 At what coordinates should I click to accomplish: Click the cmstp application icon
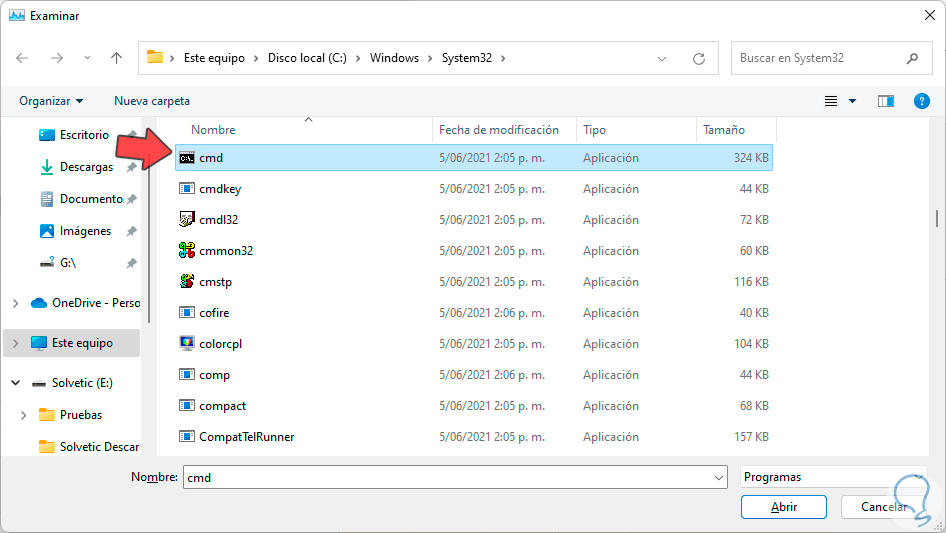(186, 282)
